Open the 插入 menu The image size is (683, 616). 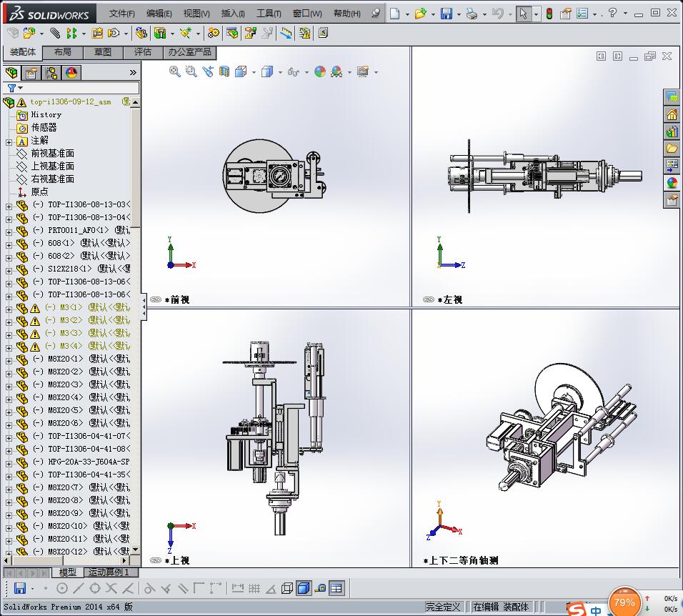(x=233, y=14)
